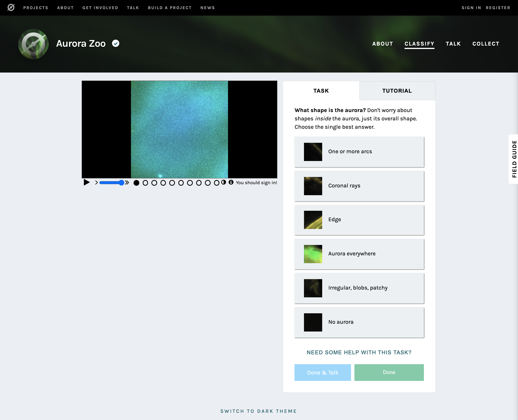Select the second frame dot
518x420 pixels.
point(145,183)
